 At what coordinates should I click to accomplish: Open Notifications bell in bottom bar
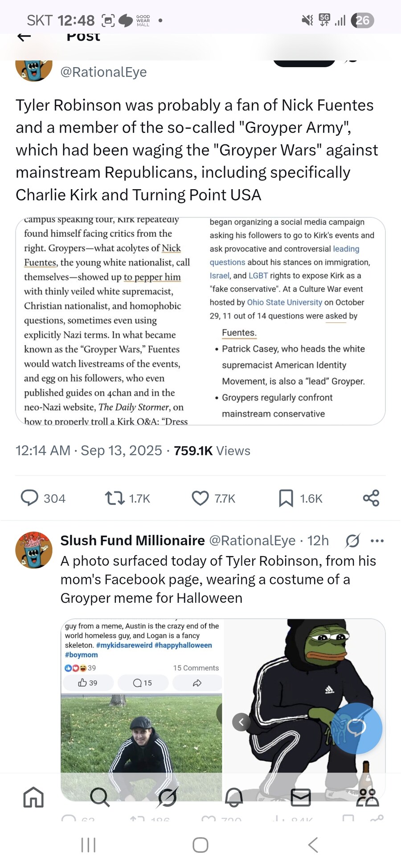(234, 797)
